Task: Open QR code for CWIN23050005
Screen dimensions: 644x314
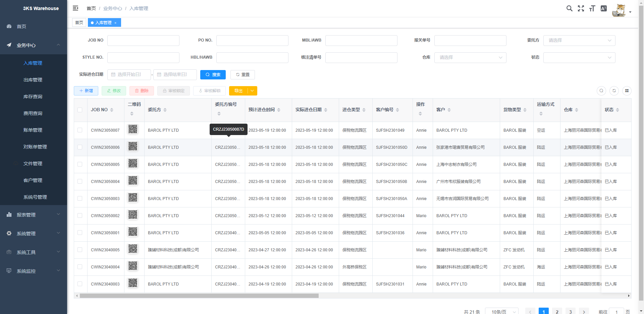Action: 133,163
